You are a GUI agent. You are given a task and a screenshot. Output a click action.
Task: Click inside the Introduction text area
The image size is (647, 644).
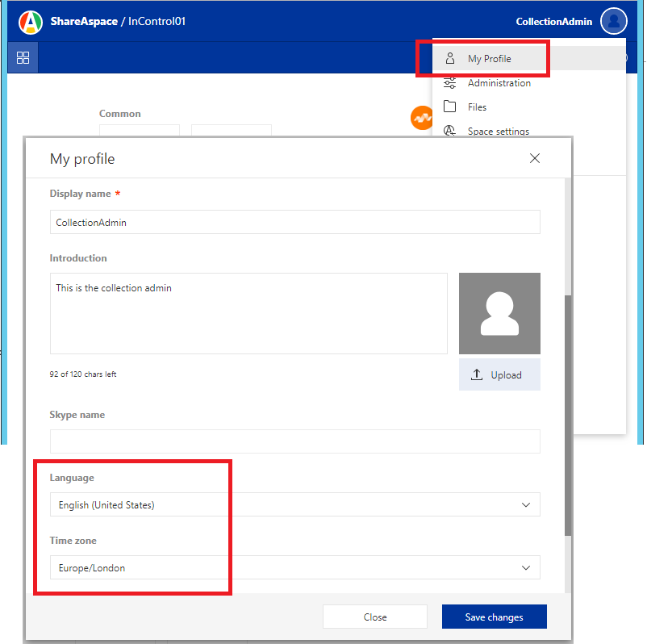click(248, 313)
